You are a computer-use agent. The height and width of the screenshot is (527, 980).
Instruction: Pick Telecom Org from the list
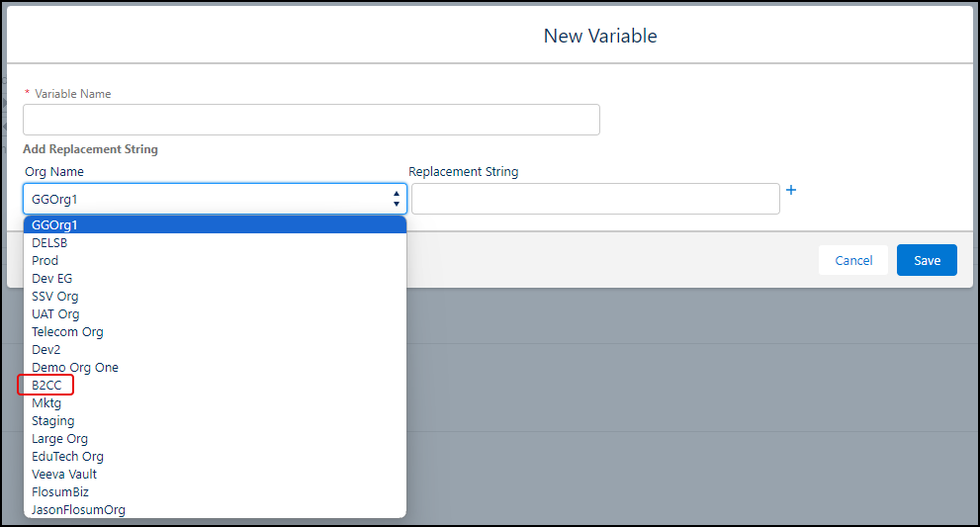(x=215, y=332)
